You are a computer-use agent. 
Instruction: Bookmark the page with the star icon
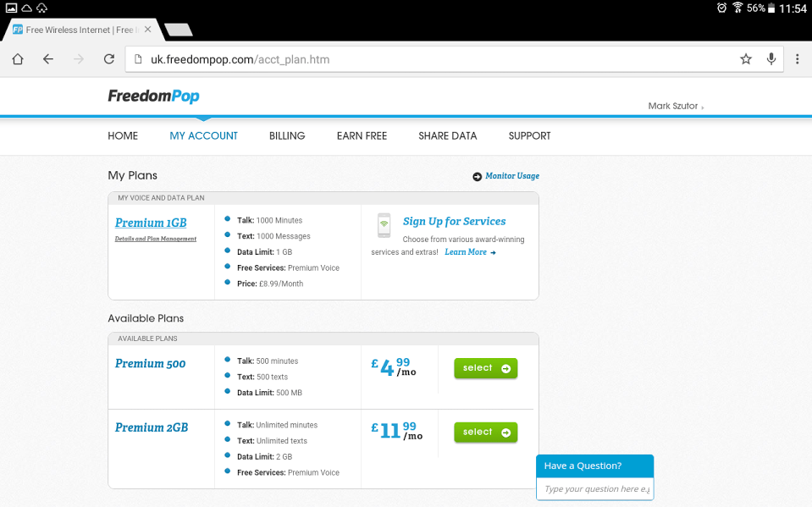click(746, 59)
